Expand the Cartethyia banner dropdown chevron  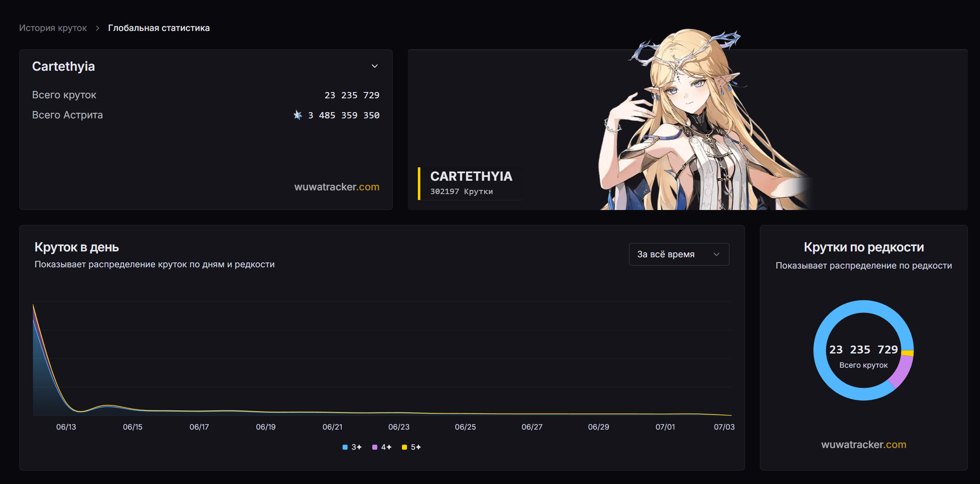point(375,66)
